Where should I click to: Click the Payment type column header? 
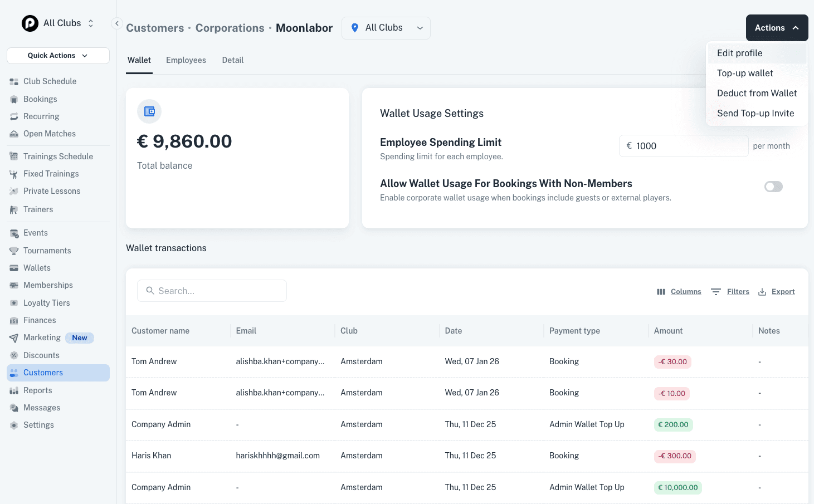574,331
